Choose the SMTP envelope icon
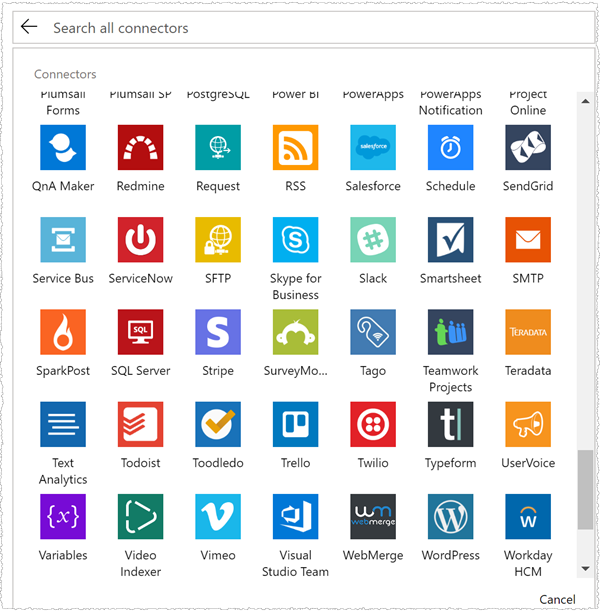This screenshot has height=613, width=600. click(528, 240)
